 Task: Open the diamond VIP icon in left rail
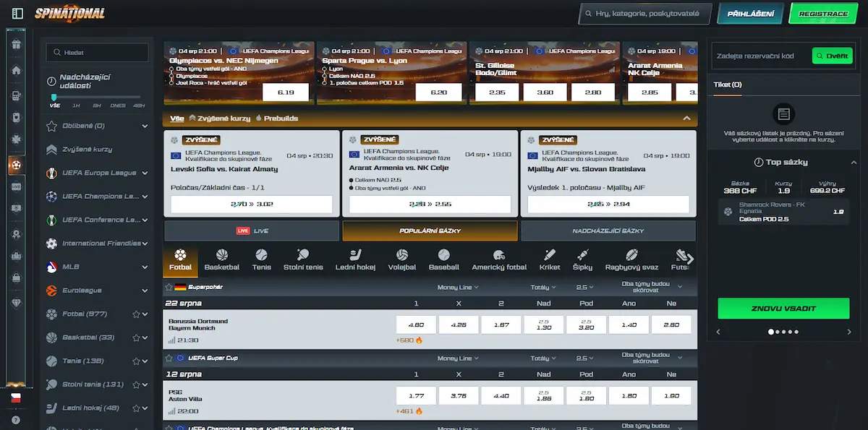pyautogui.click(x=16, y=305)
